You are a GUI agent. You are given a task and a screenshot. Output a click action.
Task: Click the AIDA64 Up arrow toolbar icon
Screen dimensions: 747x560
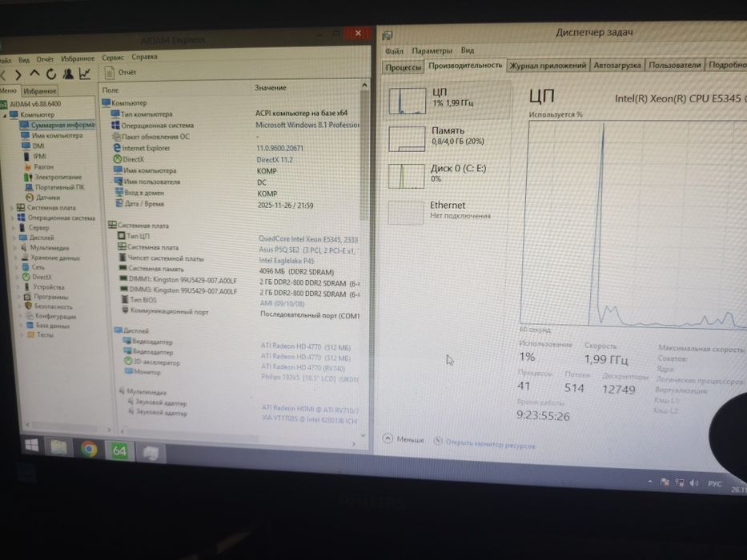(x=34, y=74)
